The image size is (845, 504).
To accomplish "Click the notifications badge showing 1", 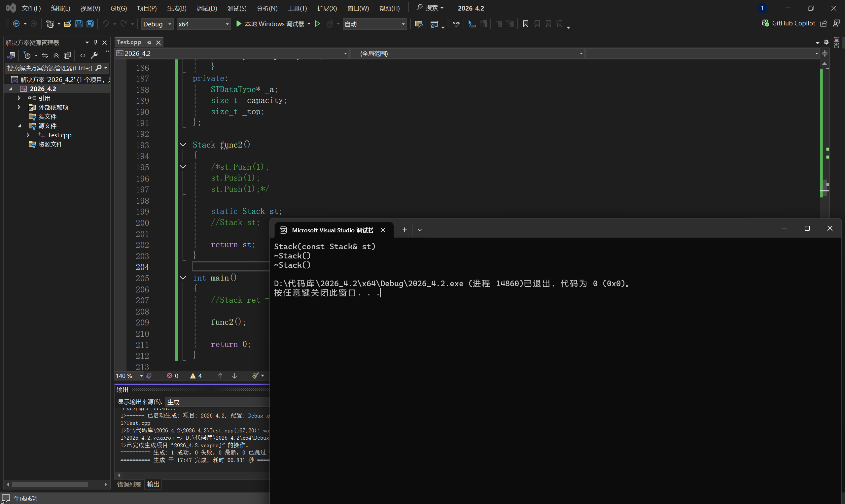I will (762, 8).
